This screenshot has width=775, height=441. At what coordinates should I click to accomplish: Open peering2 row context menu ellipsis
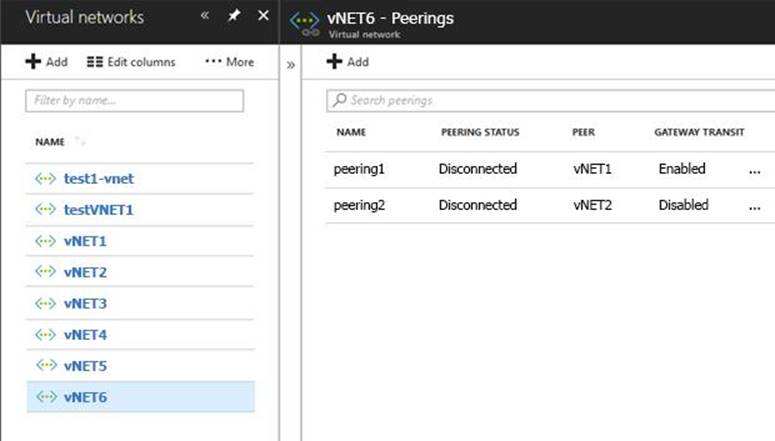point(754,206)
